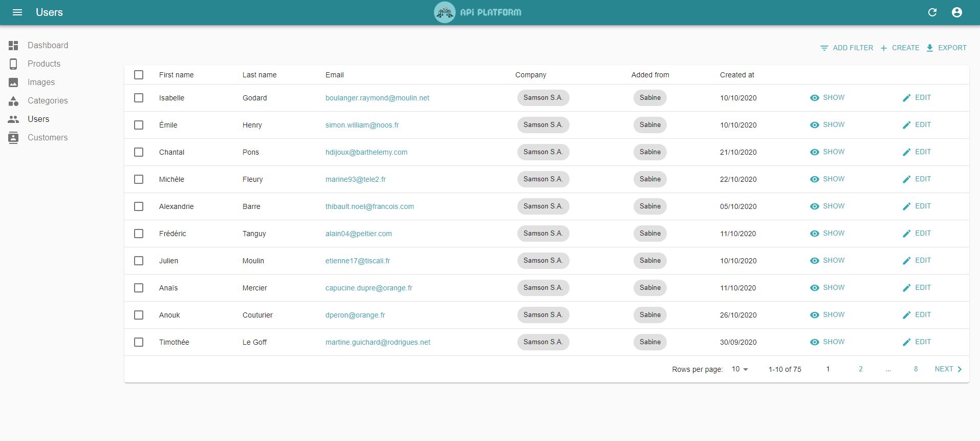
Task: Click the Users people icon in sidebar
Action: point(14,119)
